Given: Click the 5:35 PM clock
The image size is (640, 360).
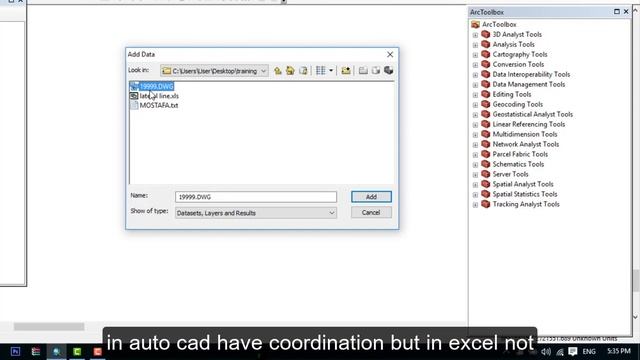Looking at the screenshot, I should [x=619, y=351].
